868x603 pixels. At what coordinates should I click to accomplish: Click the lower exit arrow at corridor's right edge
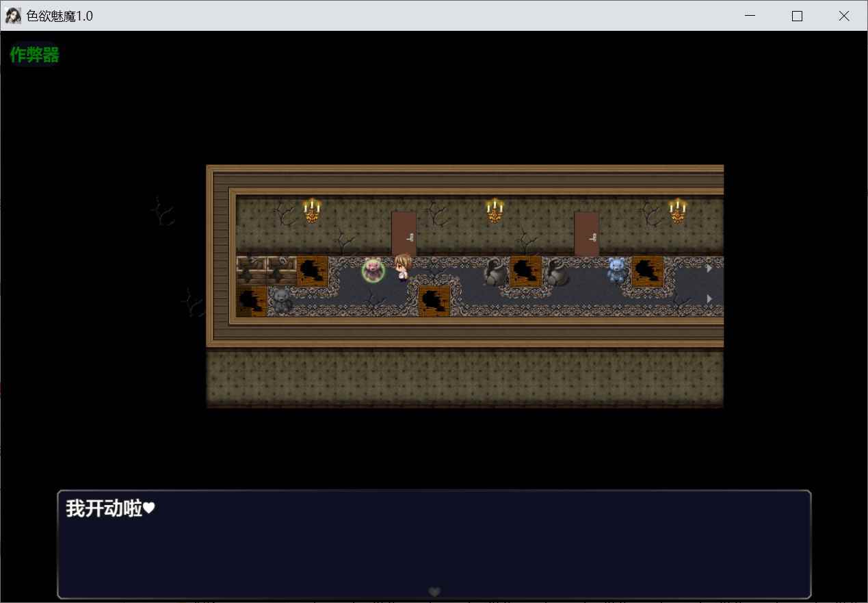709,299
